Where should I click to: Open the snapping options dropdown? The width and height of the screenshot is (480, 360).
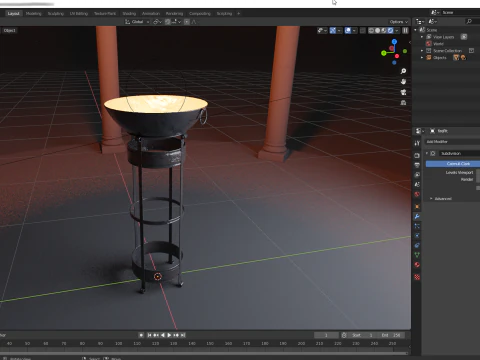coord(176,22)
